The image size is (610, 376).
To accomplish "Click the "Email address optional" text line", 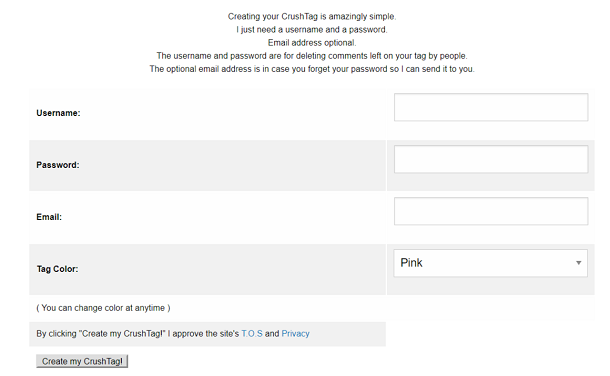I will (x=312, y=43).
